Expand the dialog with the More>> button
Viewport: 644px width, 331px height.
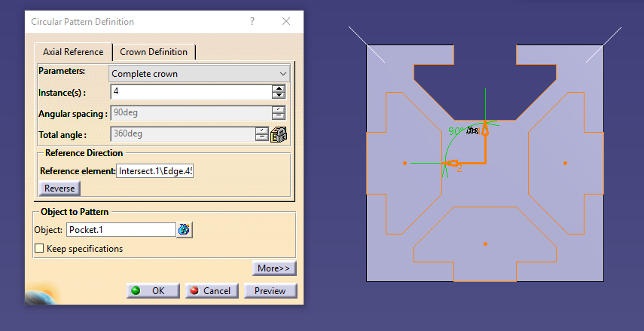pyautogui.click(x=274, y=268)
